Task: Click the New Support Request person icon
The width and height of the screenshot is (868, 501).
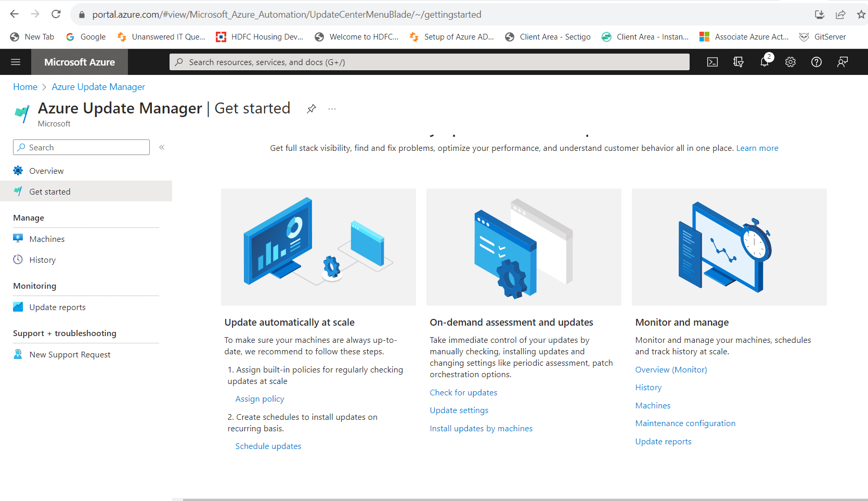Action: pos(18,354)
